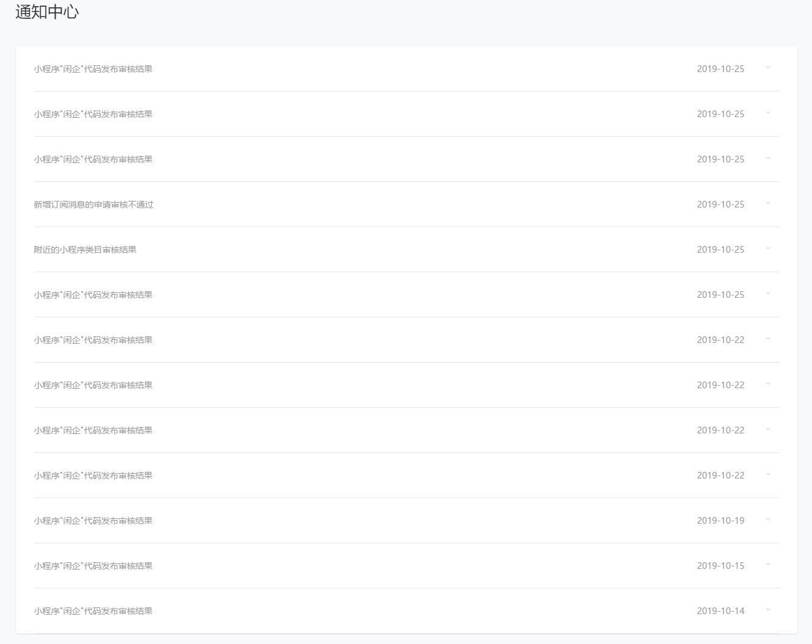This screenshot has height=644, width=812.
Task: Open the topmost 小程序“闲企” notification title
Action: tap(93, 69)
